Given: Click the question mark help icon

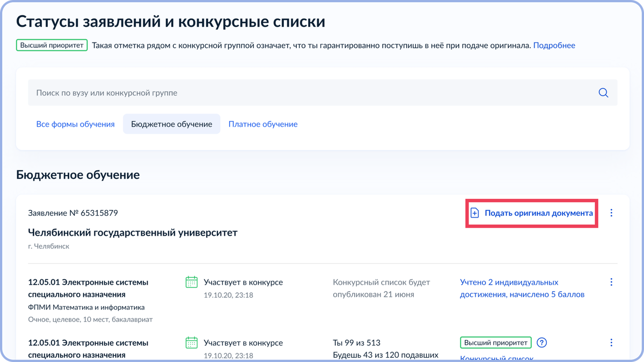Looking at the screenshot, I should (x=541, y=343).
